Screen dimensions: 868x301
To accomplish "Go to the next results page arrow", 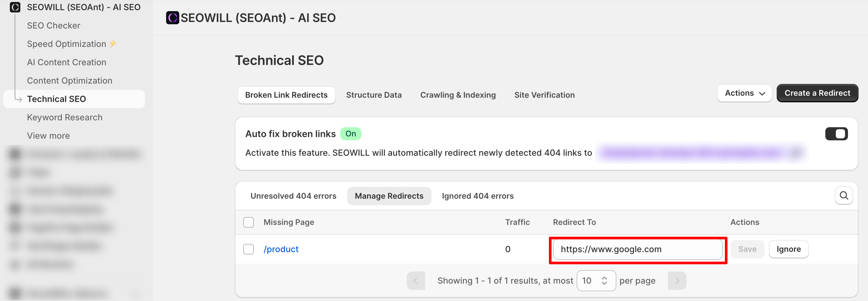I will coord(677,280).
